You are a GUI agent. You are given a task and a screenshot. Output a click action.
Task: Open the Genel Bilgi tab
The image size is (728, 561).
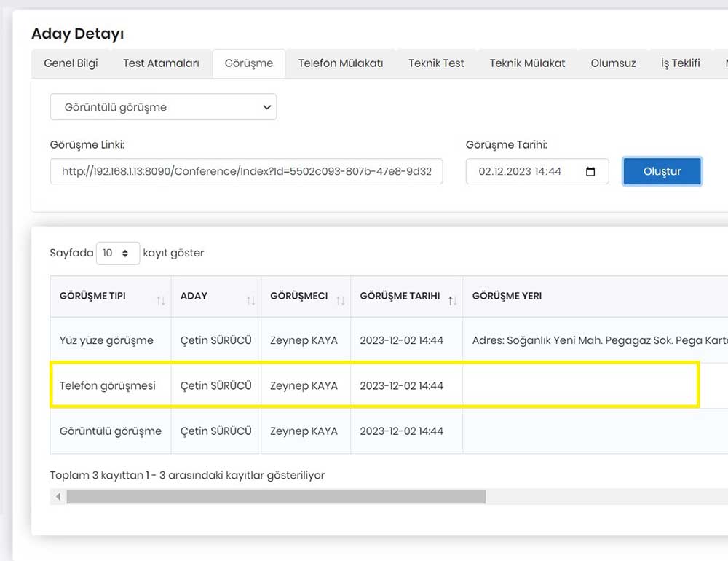(71, 63)
